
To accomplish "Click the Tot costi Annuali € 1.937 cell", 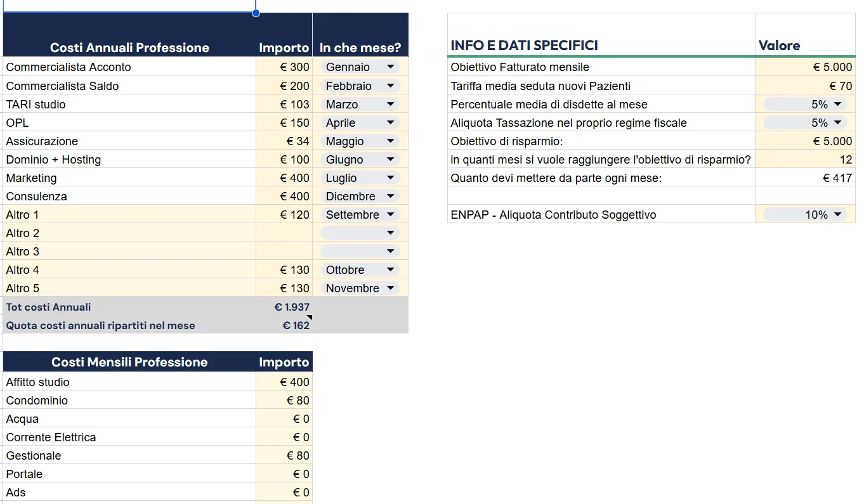I will tap(284, 307).
